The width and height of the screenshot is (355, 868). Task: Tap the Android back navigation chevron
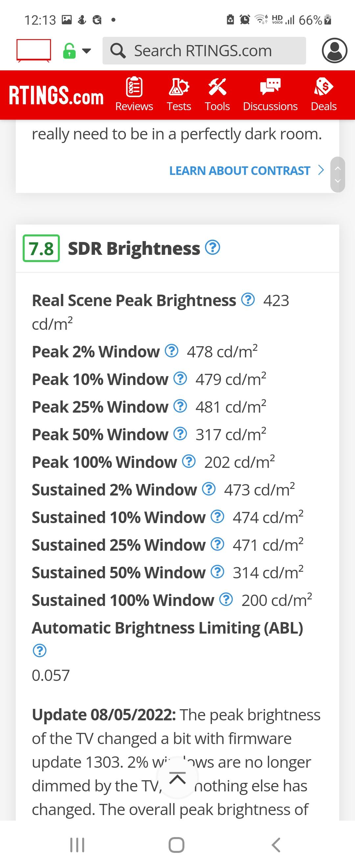coord(276,845)
